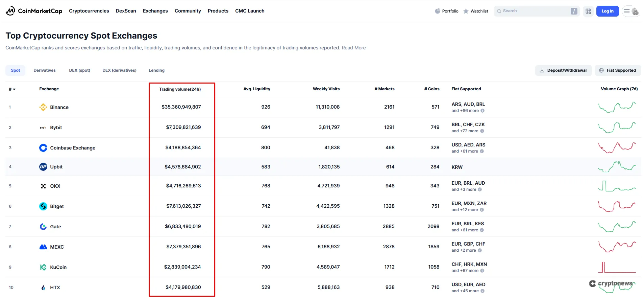Open the CMC Launch nav menu

coord(250,11)
